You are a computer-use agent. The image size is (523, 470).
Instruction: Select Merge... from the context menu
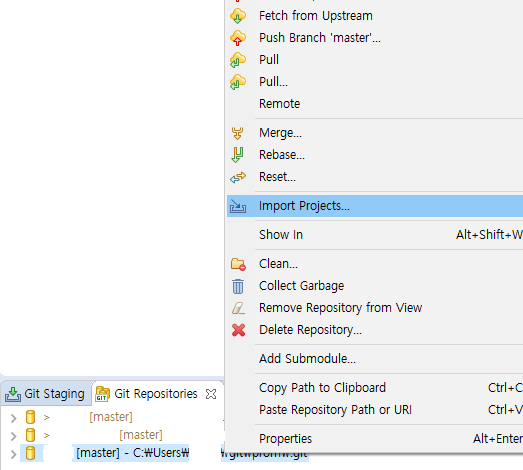(x=375, y=133)
